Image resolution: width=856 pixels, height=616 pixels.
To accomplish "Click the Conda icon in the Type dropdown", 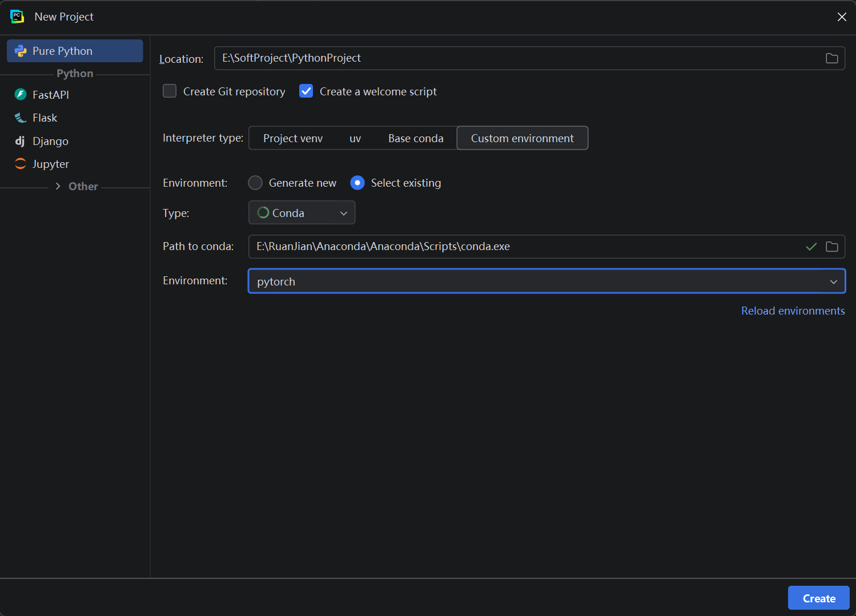I will click(x=263, y=212).
